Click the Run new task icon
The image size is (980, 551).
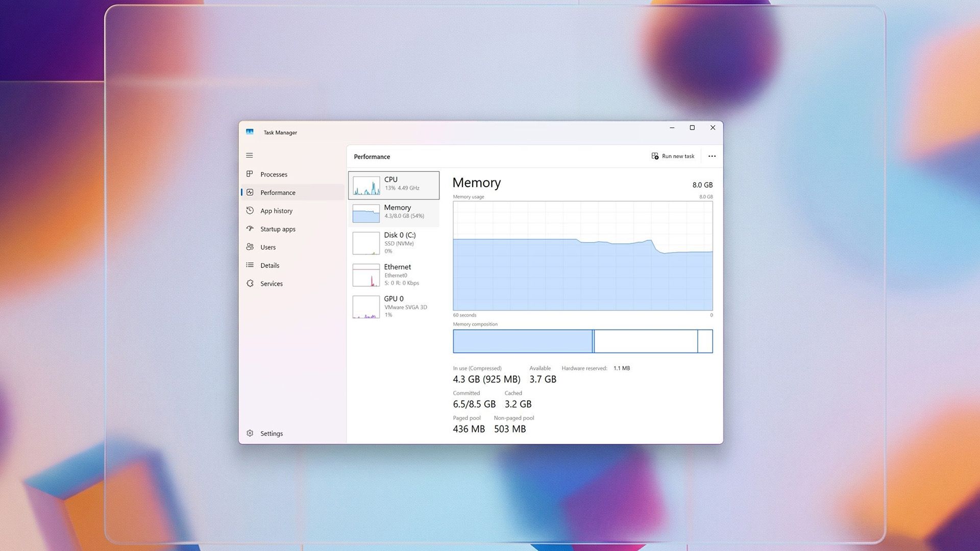tap(654, 156)
